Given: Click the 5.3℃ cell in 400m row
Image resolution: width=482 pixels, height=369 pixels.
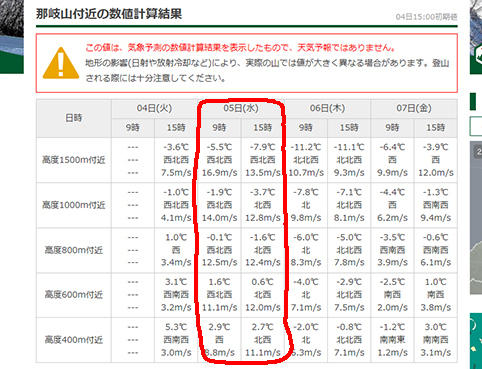Looking at the screenshot, I should click(x=176, y=327).
